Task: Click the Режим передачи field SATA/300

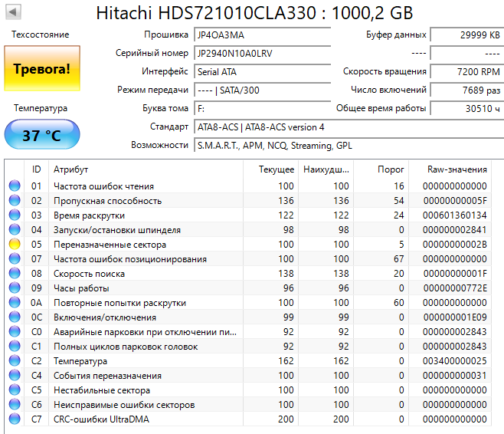Action: pyautogui.click(x=262, y=90)
